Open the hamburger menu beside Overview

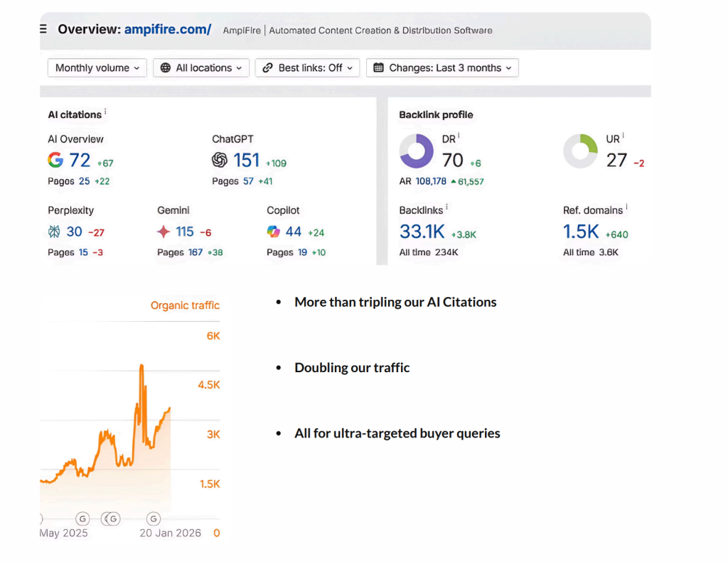click(x=43, y=29)
